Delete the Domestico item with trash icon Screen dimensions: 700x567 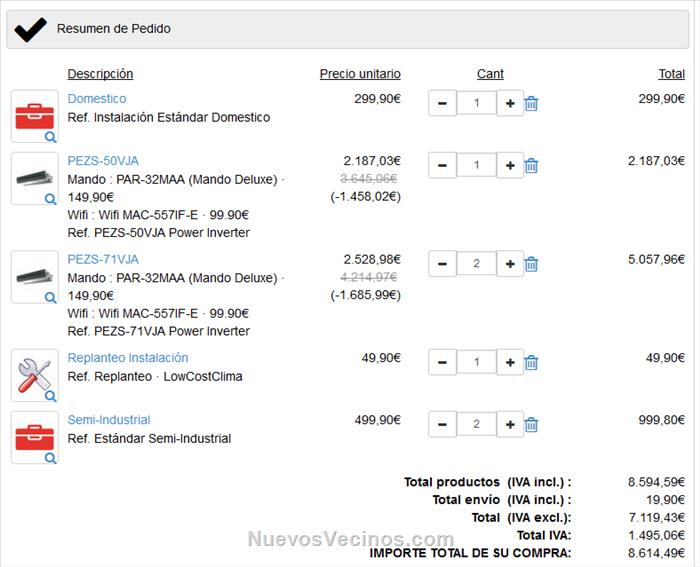(531, 103)
